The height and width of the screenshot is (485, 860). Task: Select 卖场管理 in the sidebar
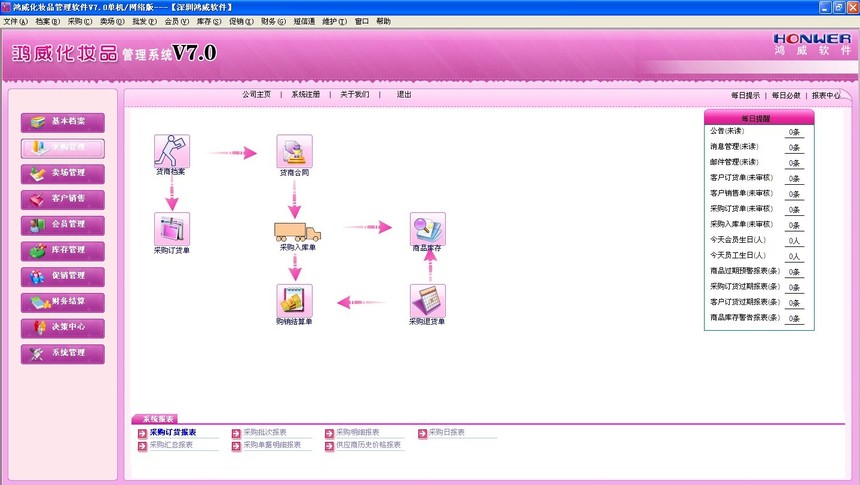[x=63, y=174]
